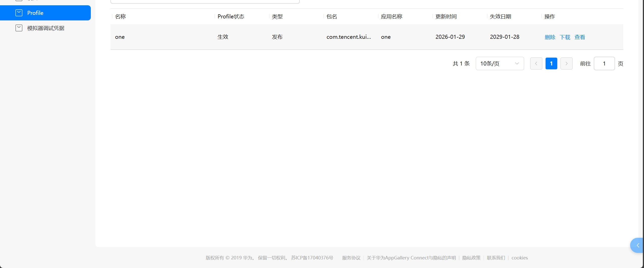Click the Profile状态 column header
This screenshot has width=644, height=268.
pos(231,16)
